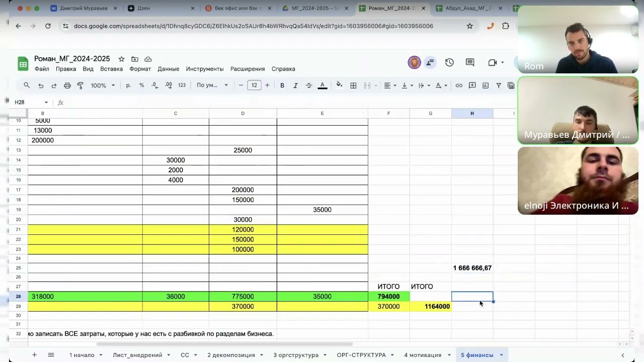Activate the paint format tool

(80, 85)
